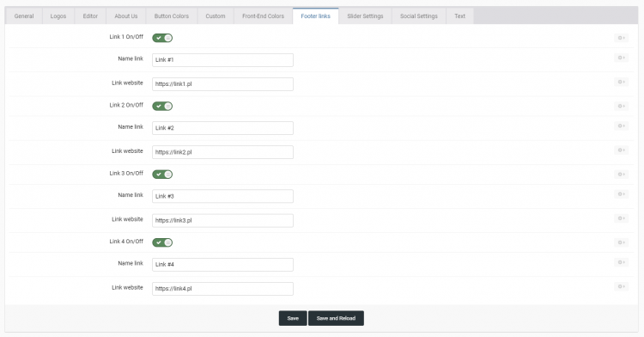Go to the Editor tab

(x=90, y=16)
